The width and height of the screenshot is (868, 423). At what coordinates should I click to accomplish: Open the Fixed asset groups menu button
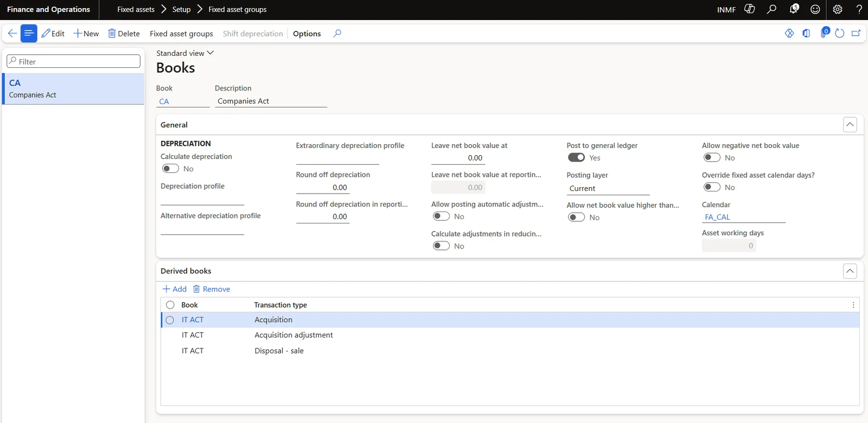[x=181, y=34]
